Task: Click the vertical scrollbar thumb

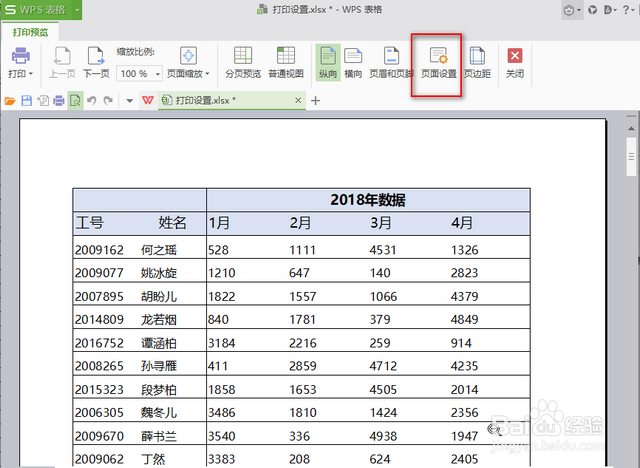Action: tap(631, 157)
